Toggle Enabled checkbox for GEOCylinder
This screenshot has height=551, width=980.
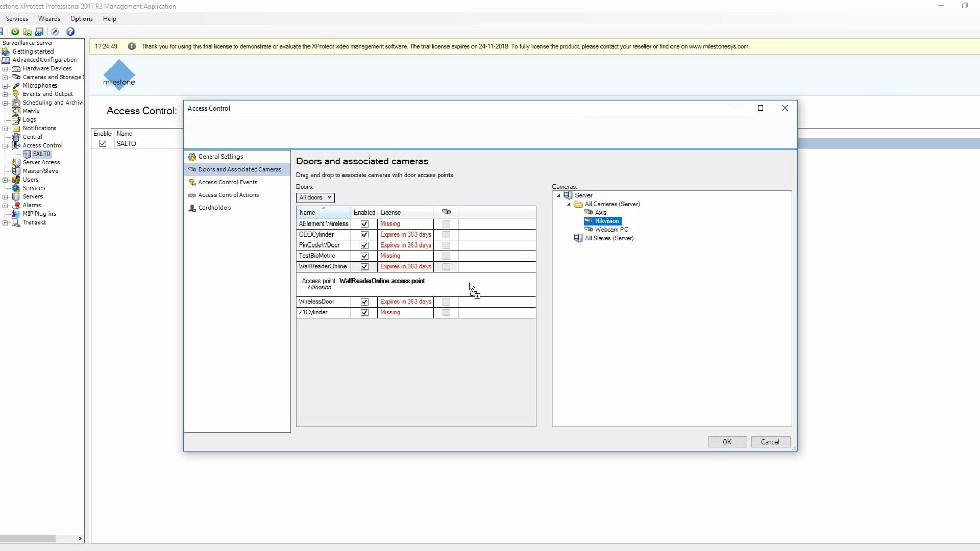pyautogui.click(x=364, y=235)
